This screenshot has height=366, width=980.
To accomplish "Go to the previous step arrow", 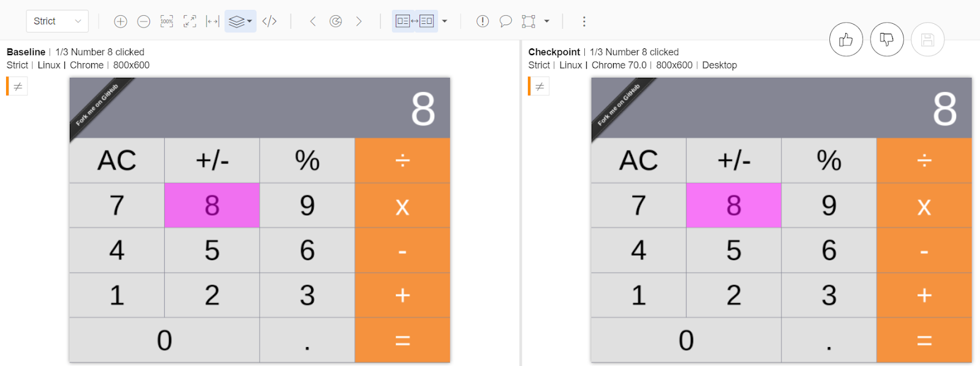I will (313, 21).
